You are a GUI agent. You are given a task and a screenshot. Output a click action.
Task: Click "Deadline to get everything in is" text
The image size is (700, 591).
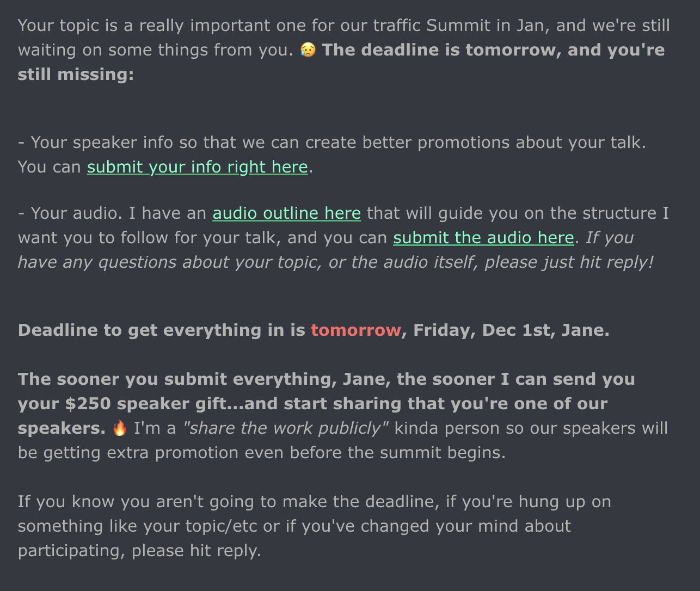(x=161, y=330)
